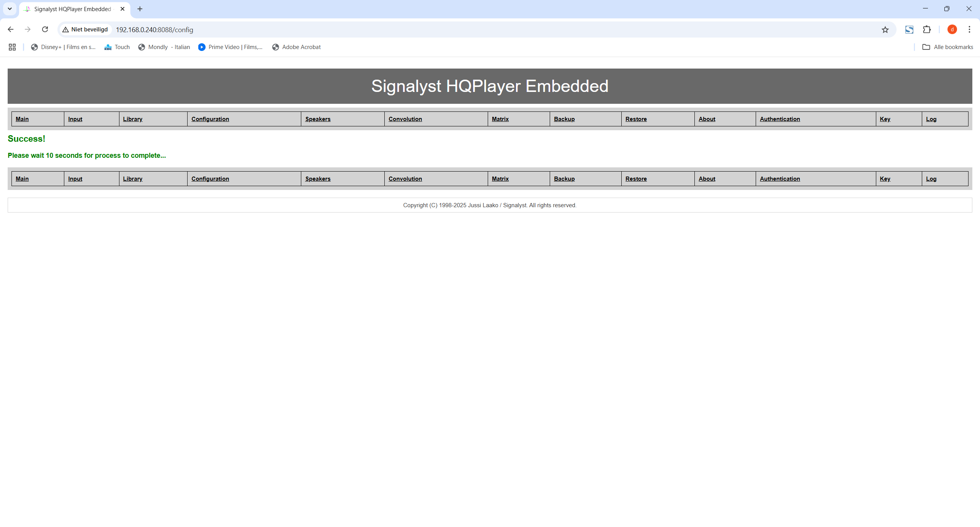This screenshot has width=980, height=527.
Task: Open the orange profile avatar
Action: (x=952, y=29)
